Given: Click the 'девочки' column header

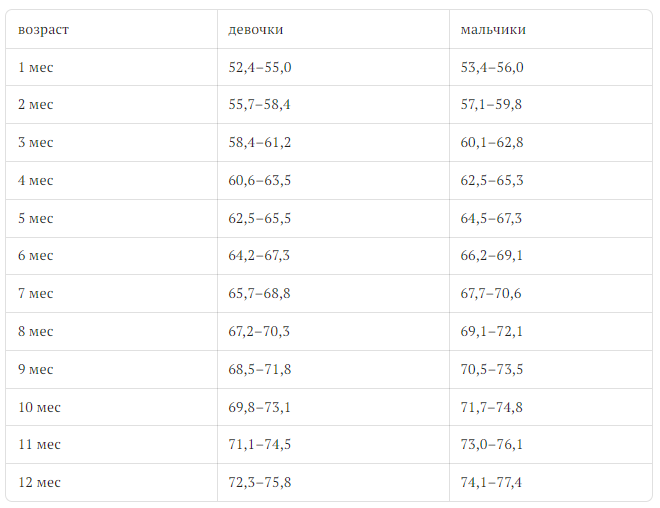Looking at the screenshot, I should click(255, 29).
